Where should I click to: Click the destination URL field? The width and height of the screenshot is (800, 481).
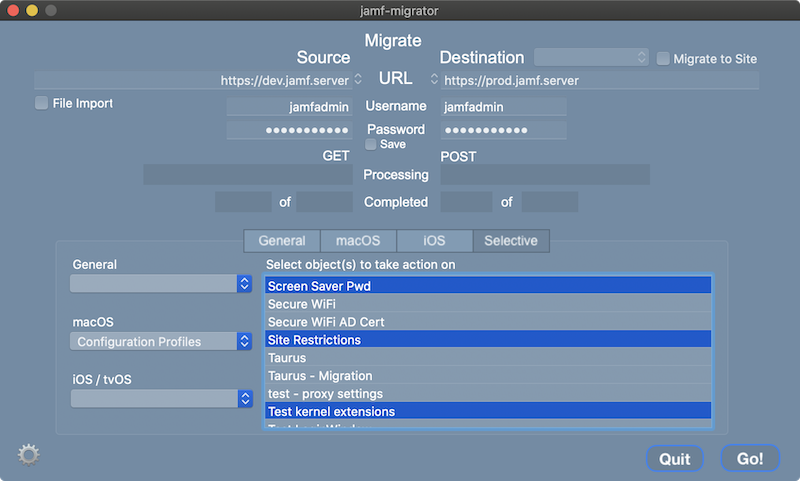(x=599, y=80)
